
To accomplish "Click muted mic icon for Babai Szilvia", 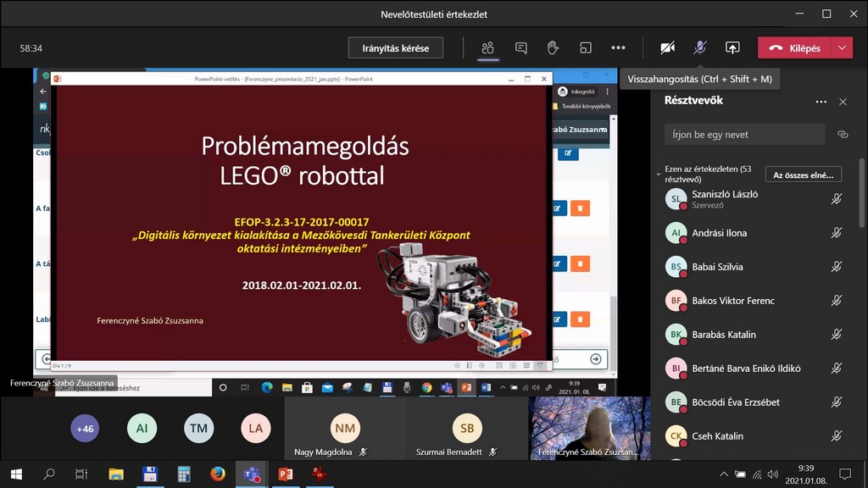I will click(x=837, y=267).
